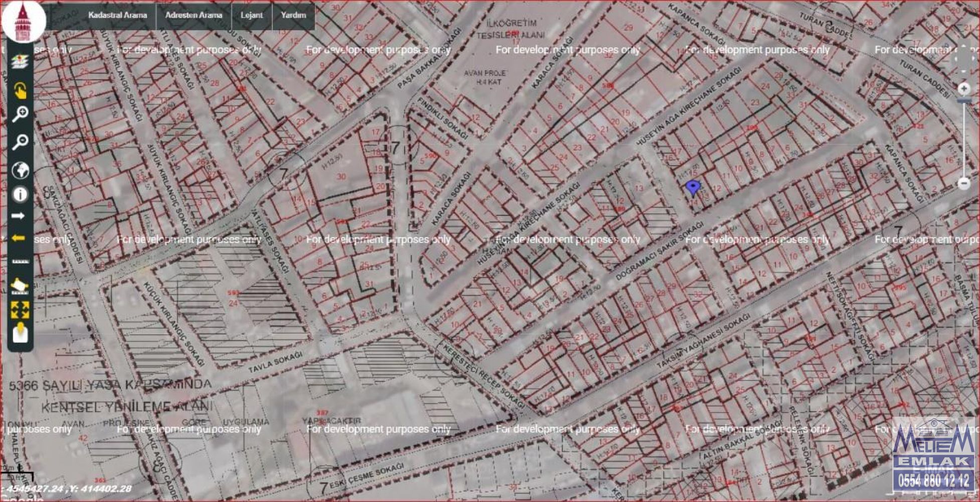The height and width of the screenshot is (502, 980).
Task: Click the globe full extent icon
Action: pos(20,170)
